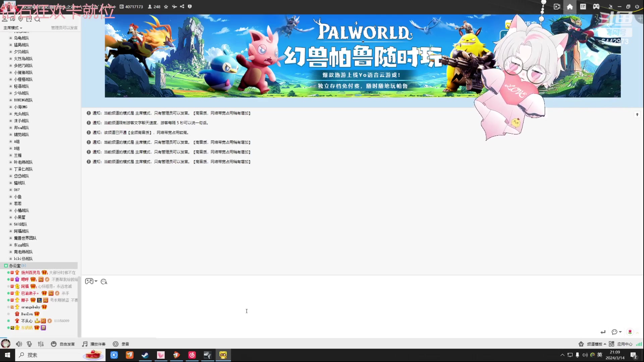
Task: Click 自由发言 free speech button
Action: [x=63, y=344]
